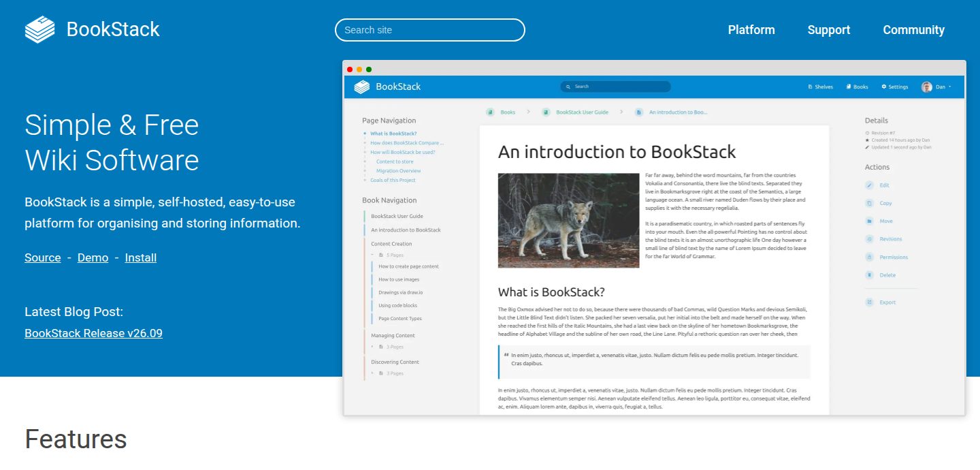Image resolution: width=980 pixels, height=470 pixels.
Task: Select 'Goals of this Project' in Page Navigation
Action: point(393,180)
